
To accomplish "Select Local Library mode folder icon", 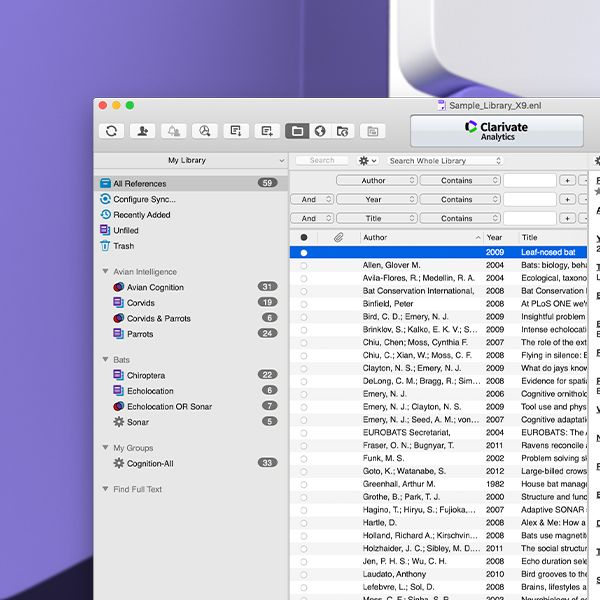I will (x=297, y=131).
